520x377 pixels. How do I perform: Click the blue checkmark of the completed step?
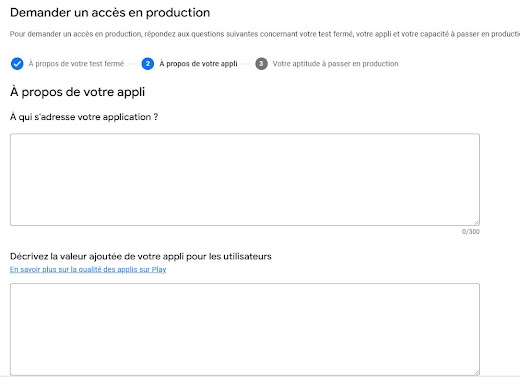coord(17,64)
